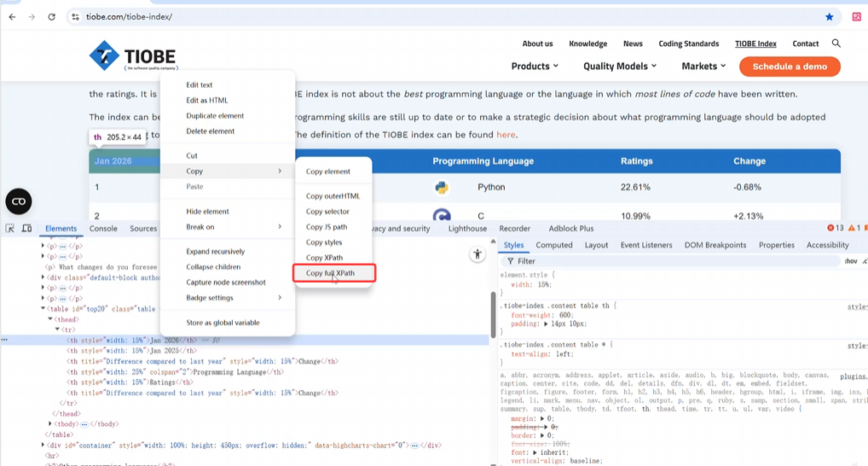Screen dimensions: 868x466
Task: Click the browser back arrow
Action: (x=12, y=16)
